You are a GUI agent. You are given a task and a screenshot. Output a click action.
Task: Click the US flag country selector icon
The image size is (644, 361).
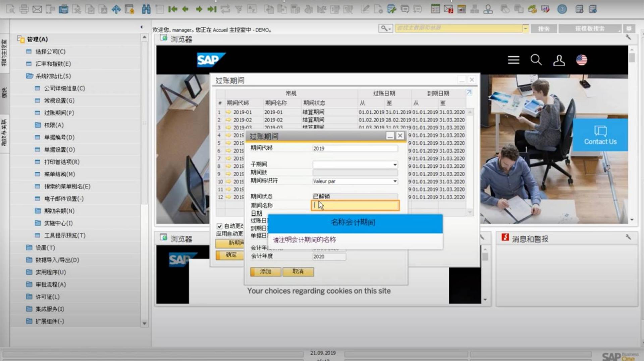pos(581,60)
